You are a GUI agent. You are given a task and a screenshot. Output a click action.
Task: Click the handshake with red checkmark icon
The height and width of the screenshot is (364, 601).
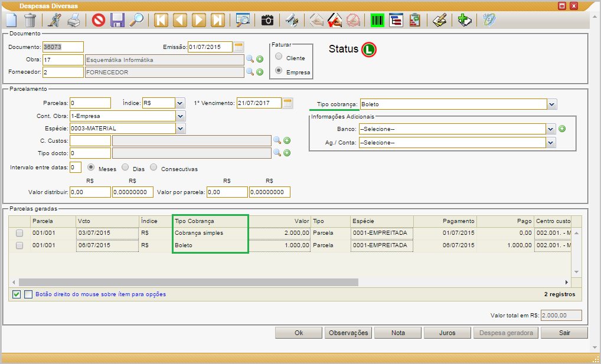pos(335,20)
